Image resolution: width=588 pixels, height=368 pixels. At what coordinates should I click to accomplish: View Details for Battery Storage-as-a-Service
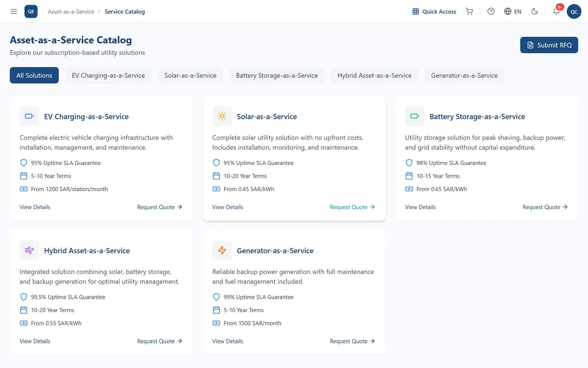coord(420,207)
